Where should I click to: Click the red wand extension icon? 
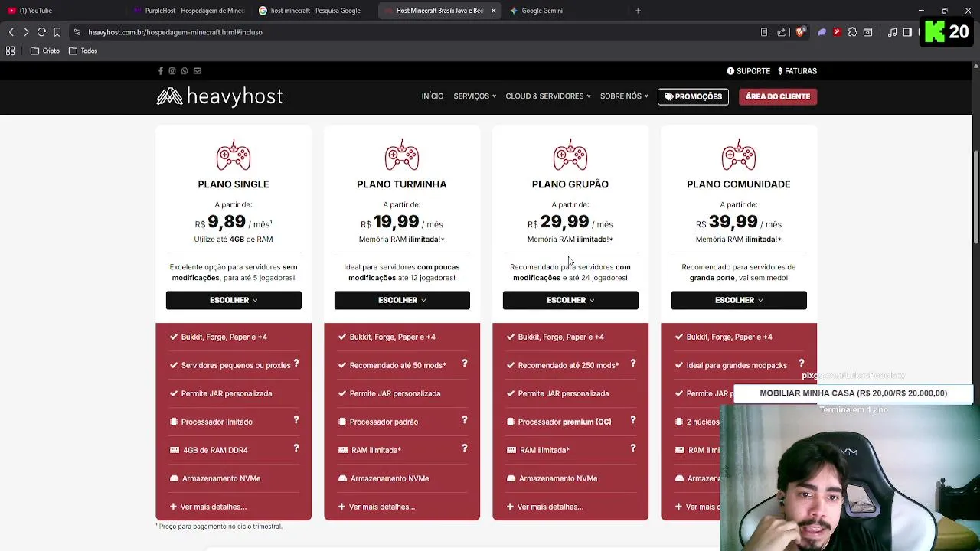pyautogui.click(x=837, y=32)
